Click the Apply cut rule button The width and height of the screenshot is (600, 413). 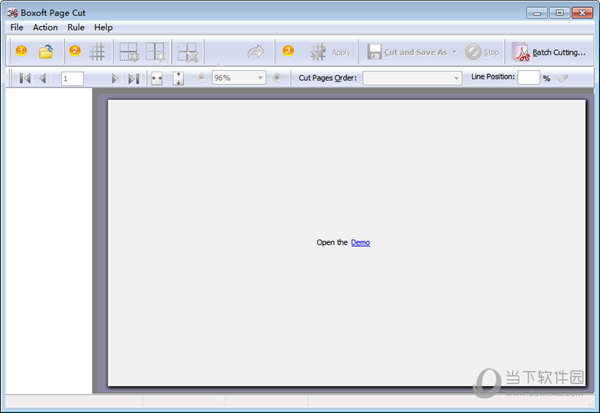(330, 52)
